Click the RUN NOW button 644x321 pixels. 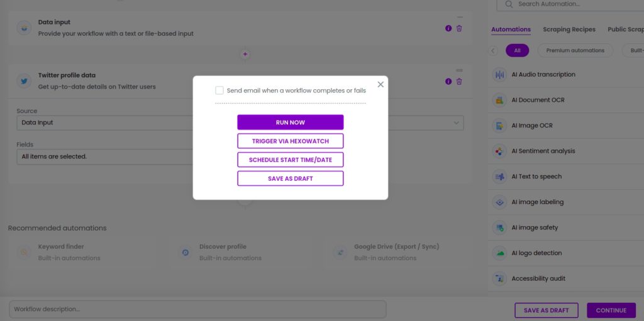291,122
